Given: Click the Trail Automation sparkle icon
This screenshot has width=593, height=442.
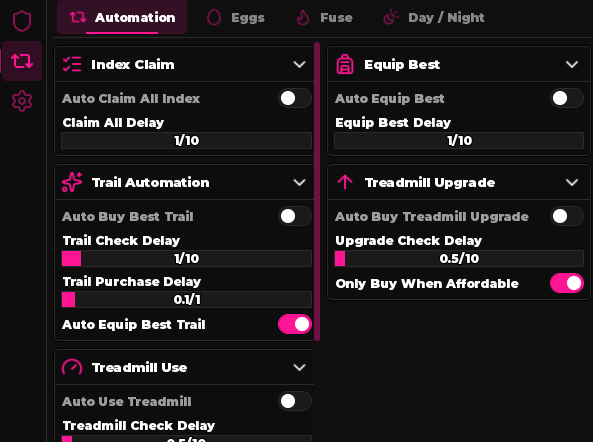Looking at the screenshot, I should point(72,182).
